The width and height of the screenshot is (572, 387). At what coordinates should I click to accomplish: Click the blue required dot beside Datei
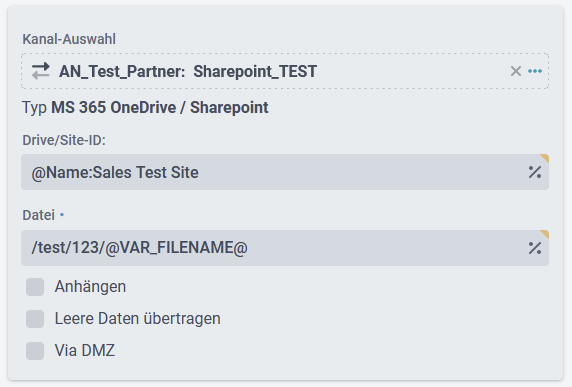(62, 215)
